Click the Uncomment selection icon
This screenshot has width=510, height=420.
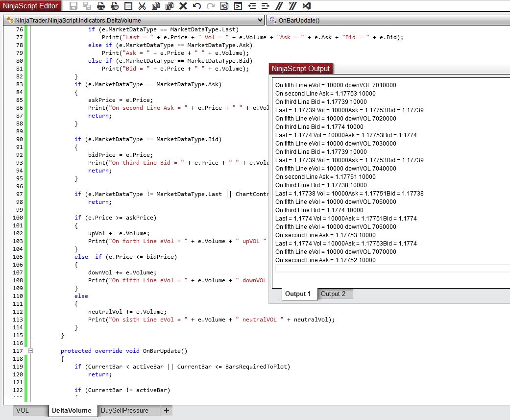292,6
